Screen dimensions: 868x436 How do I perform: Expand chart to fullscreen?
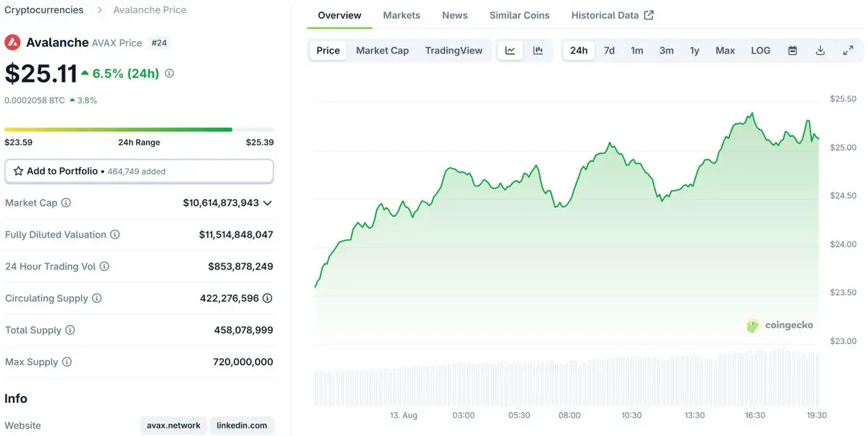(848, 51)
